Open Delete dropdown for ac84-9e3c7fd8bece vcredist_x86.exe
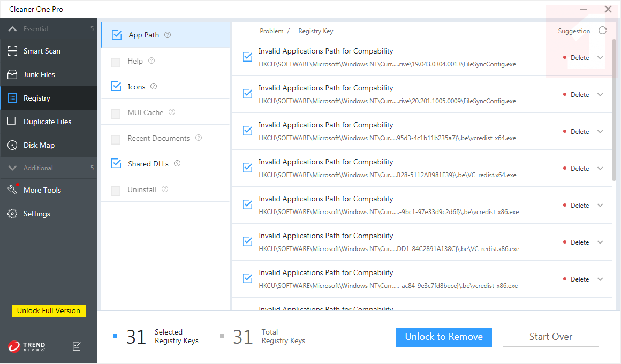 (x=600, y=279)
